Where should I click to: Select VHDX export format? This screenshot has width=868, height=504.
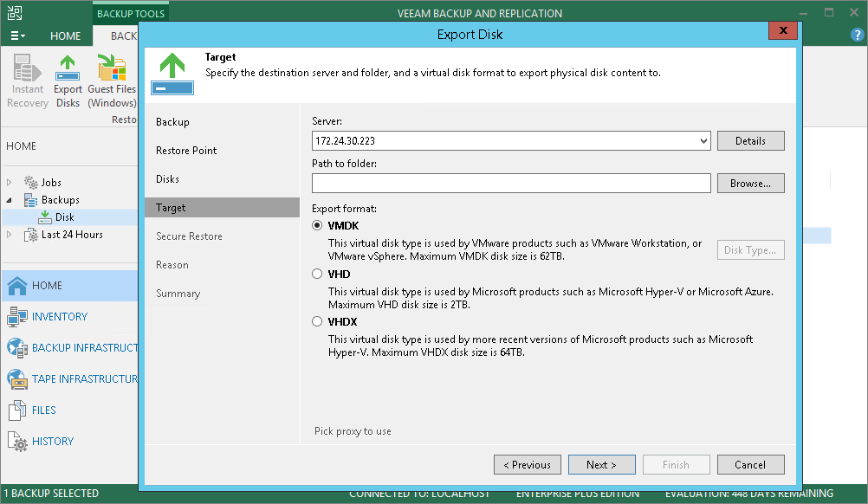click(317, 321)
